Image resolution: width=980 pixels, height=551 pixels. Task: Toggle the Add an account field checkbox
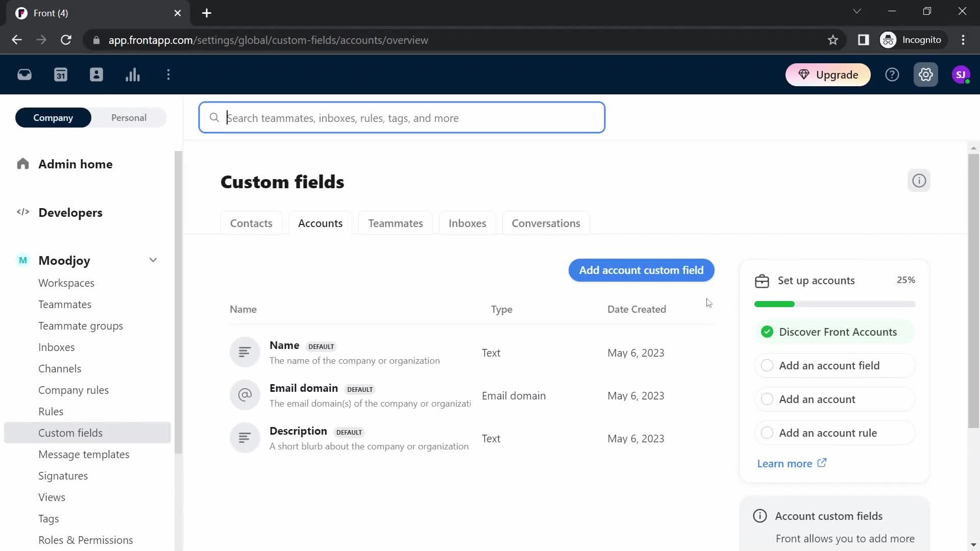tap(767, 365)
